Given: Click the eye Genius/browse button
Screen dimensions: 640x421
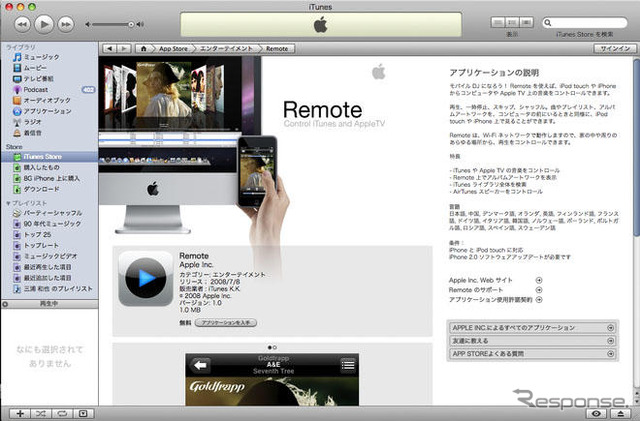Looking at the screenshot, I should click(597, 414).
